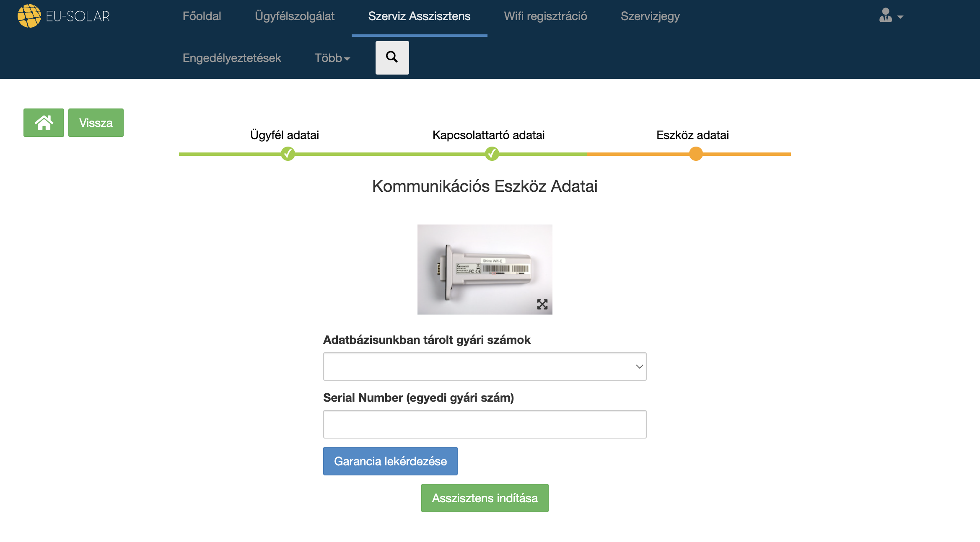980x542 pixels.
Task: Expand the Több menu
Action: (332, 58)
